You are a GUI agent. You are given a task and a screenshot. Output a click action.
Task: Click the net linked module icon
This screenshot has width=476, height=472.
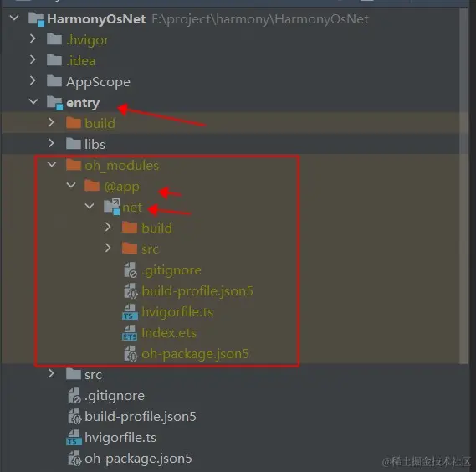[111, 207]
